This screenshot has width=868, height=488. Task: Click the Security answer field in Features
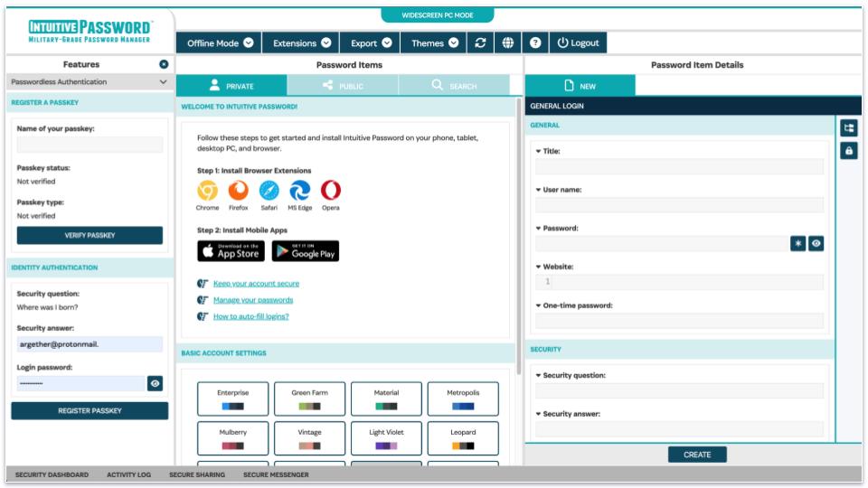[x=90, y=344]
